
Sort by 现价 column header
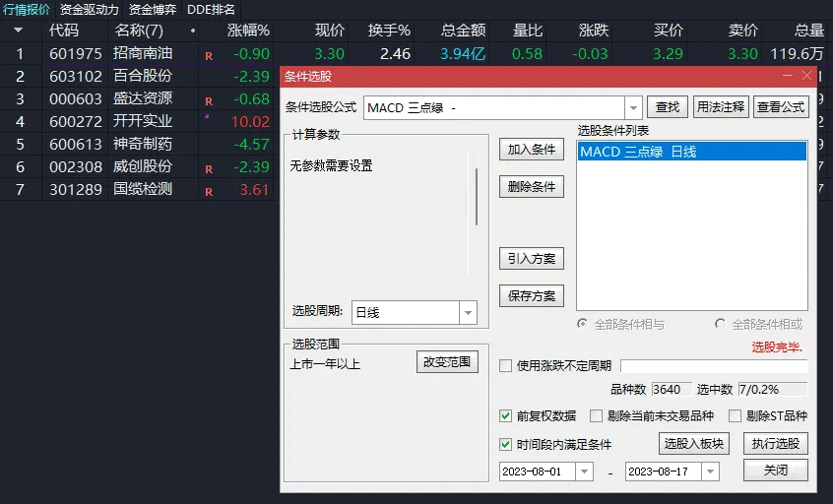(x=330, y=31)
